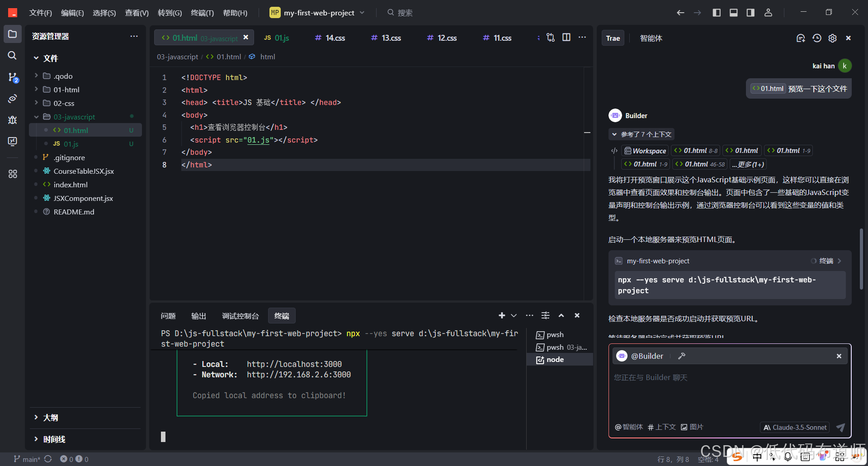
Task: Open Trae AI settings gear
Action: [x=832, y=38]
